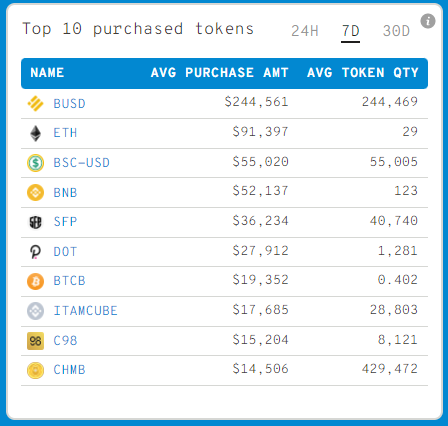
Task: Switch to the 30D timeframe tab
Action: coord(396,31)
